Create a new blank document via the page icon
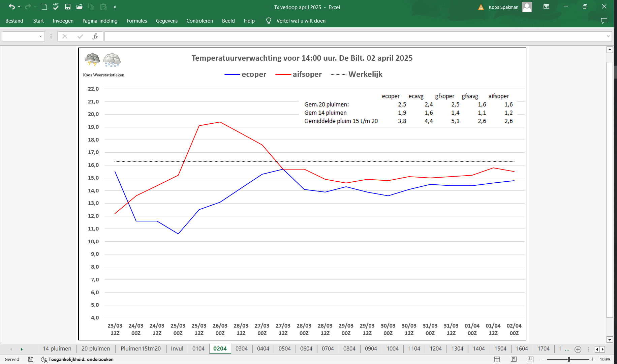The width and height of the screenshot is (617, 364). pyautogui.click(x=44, y=7)
